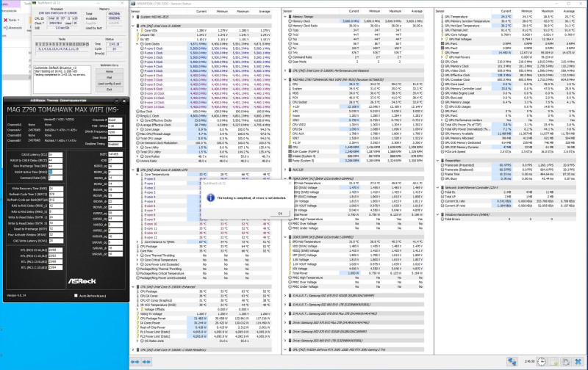Click the thermometer icon beside GPU Temperature

(442, 17)
